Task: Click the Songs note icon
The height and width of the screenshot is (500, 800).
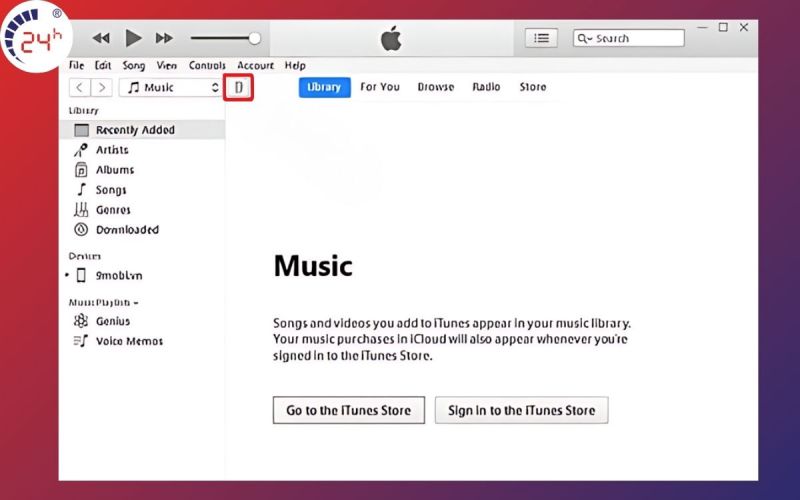Action: 81,189
